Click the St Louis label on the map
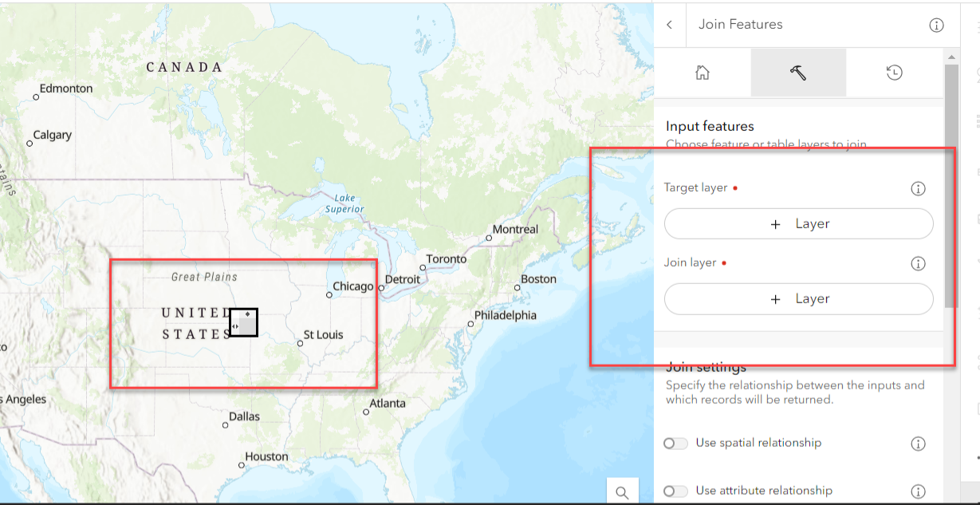Screen dimensions: 980x505 [324, 335]
